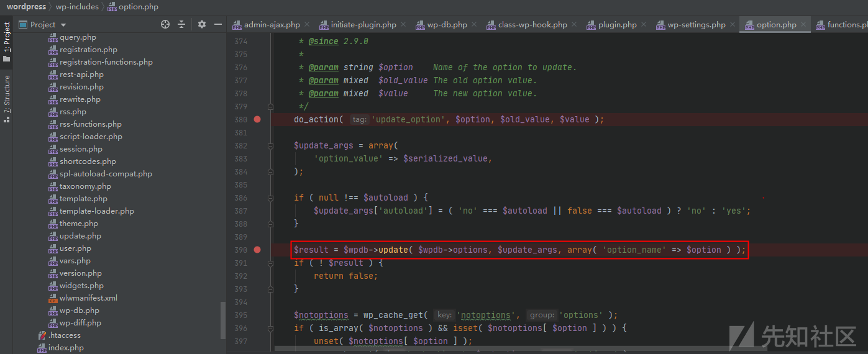Collapse all in the Project panel

point(181,24)
